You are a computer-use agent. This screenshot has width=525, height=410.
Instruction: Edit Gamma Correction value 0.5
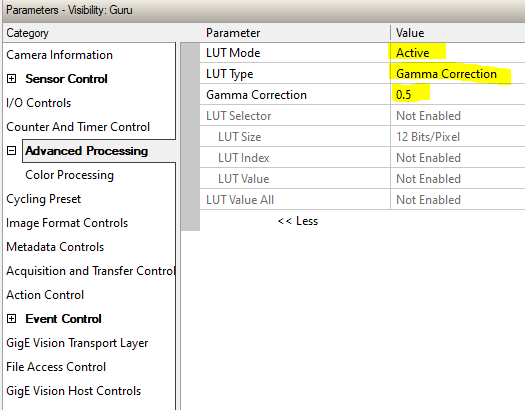(457, 95)
